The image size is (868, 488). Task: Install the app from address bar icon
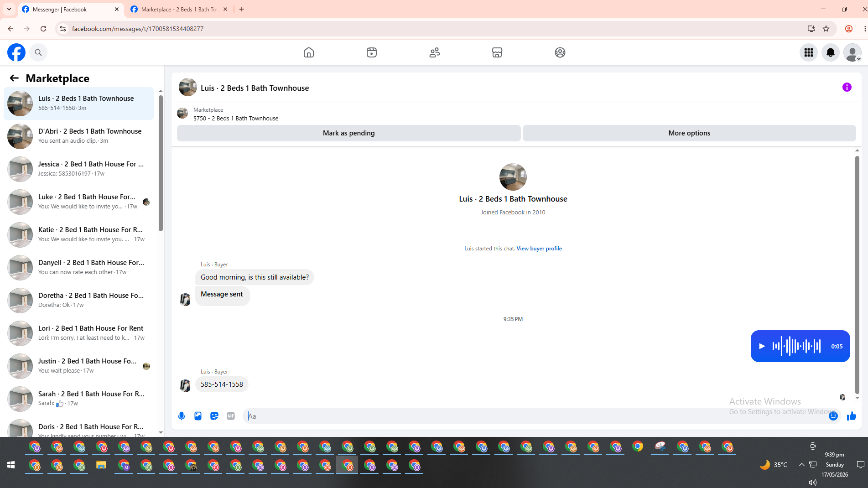811,29
